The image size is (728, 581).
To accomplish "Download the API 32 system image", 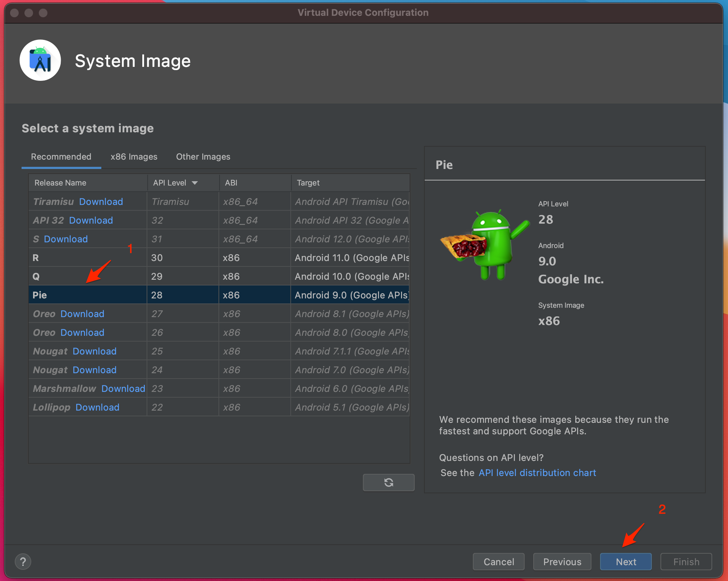I will tap(91, 220).
